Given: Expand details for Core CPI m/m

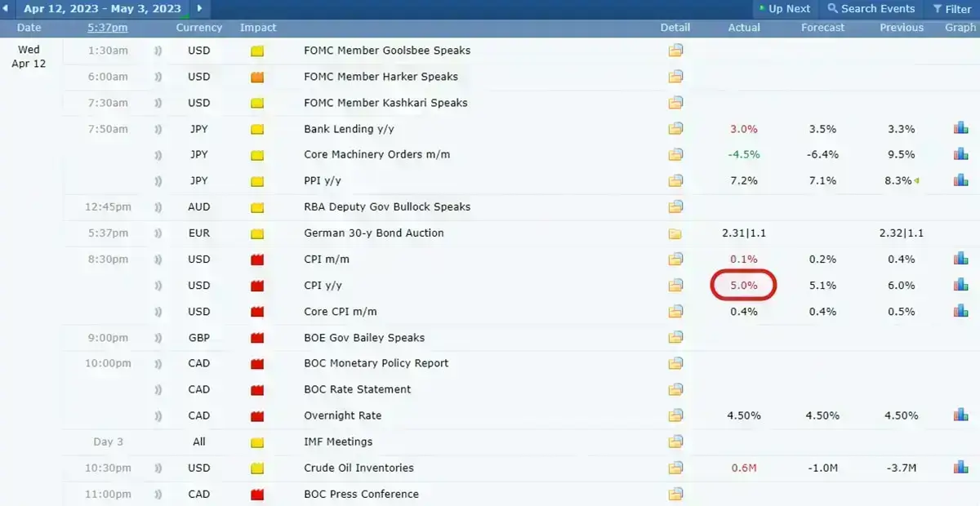Looking at the screenshot, I should (675, 312).
